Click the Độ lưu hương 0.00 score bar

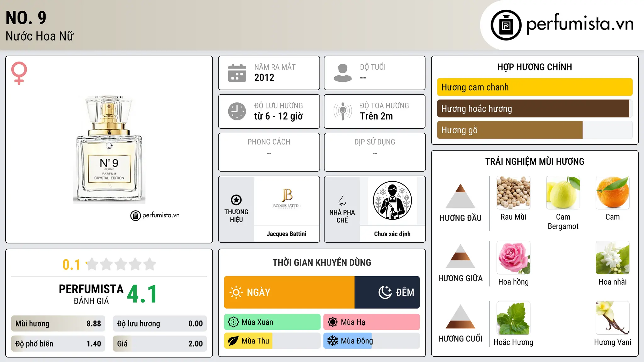[160, 324]
